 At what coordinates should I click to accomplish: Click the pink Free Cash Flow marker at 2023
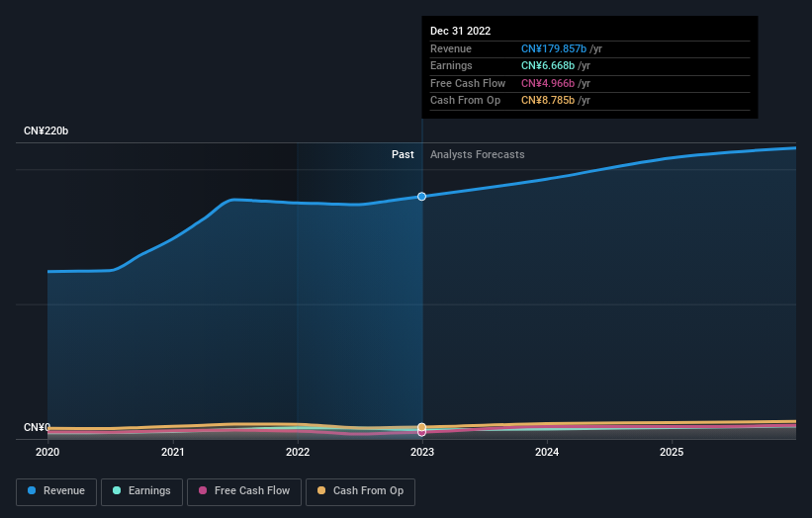point(422,433)
